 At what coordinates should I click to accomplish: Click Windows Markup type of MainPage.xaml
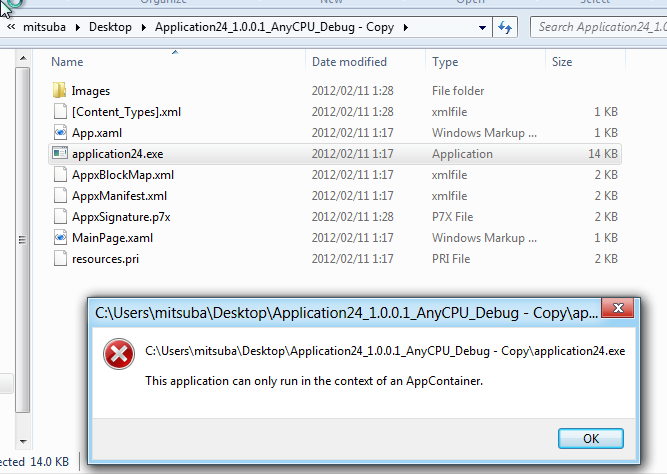(485, 238)
